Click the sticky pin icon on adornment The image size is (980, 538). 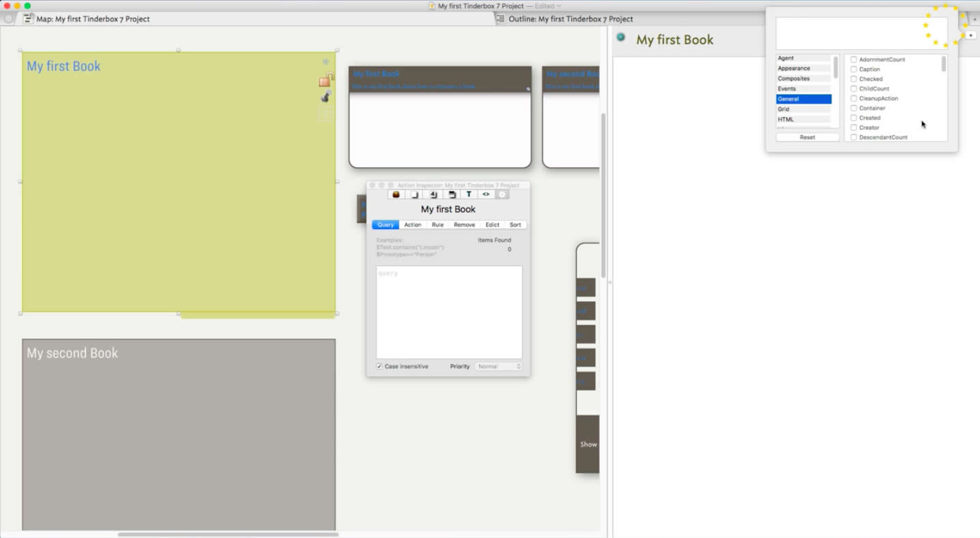tap(326, 97)
